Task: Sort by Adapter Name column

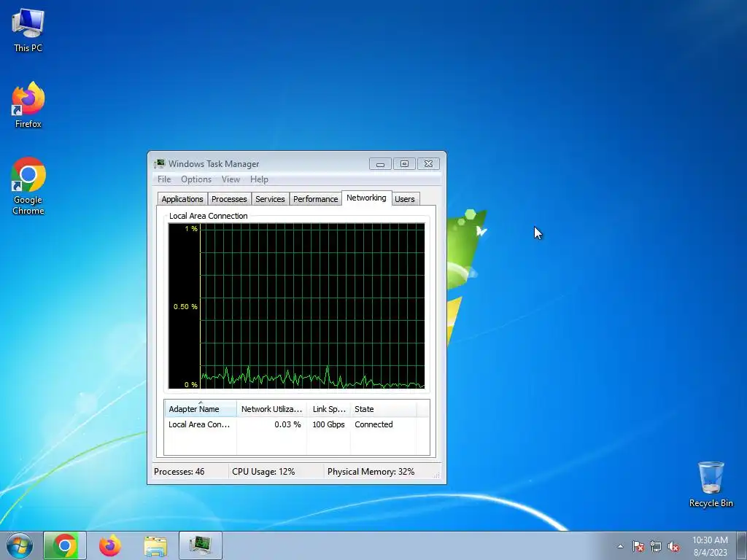Action: click(x=201, y=408)
